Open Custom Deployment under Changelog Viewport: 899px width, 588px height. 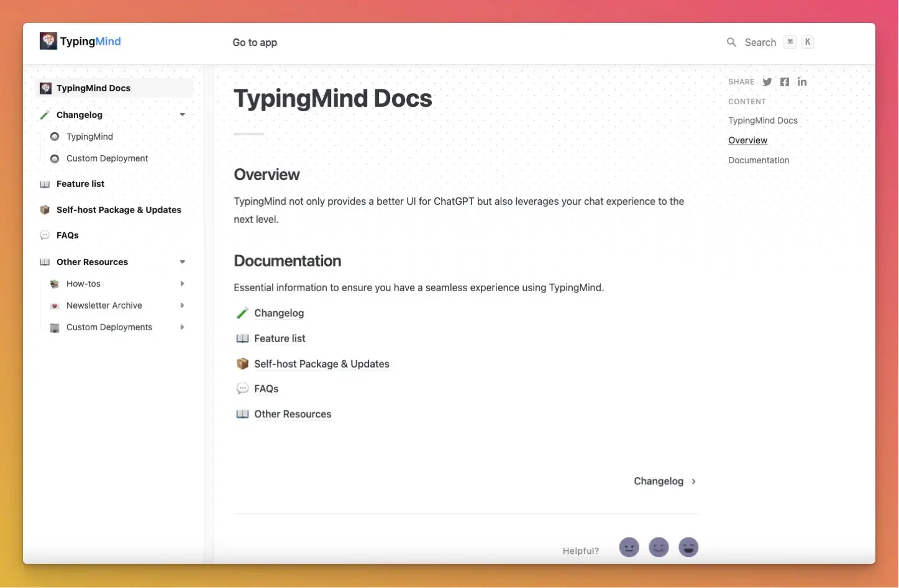(x=107, y=158)
